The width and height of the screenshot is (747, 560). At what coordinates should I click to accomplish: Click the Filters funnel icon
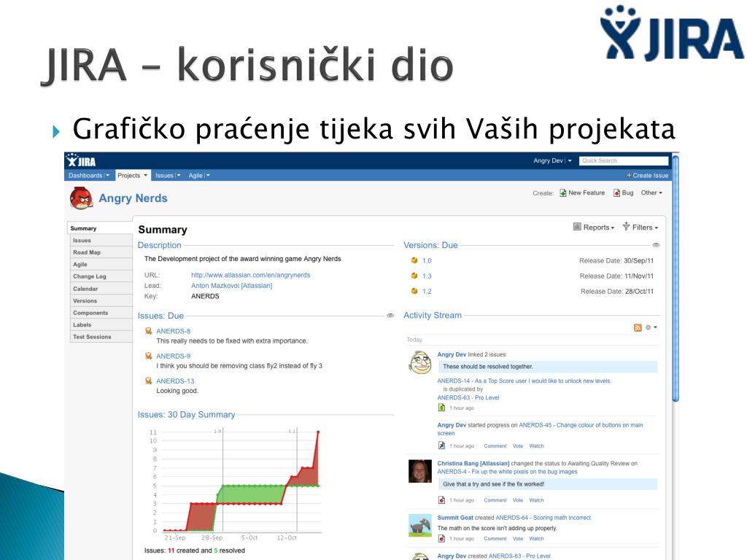coord(626,226)
